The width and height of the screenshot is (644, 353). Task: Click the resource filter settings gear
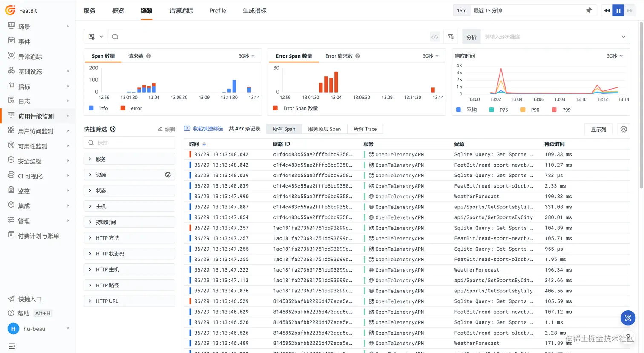168,175
